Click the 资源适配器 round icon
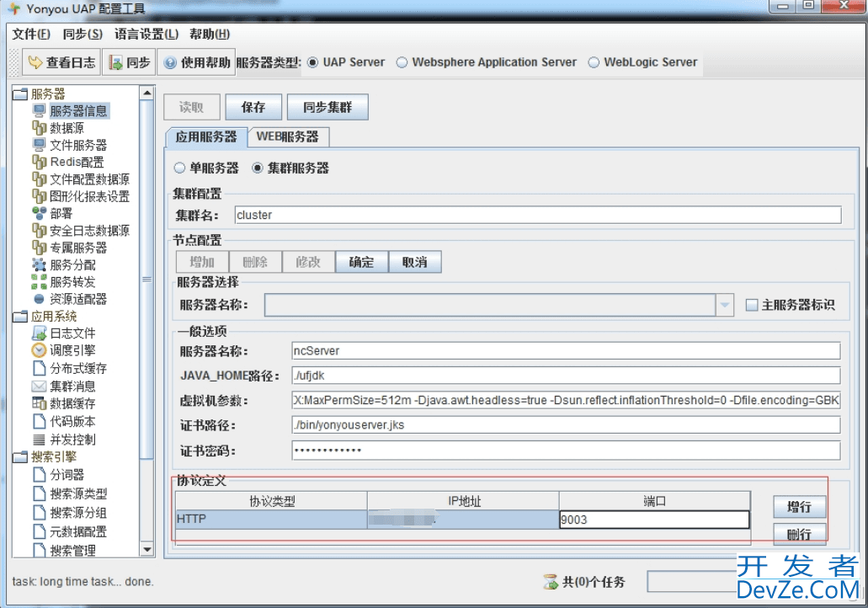 40,299
